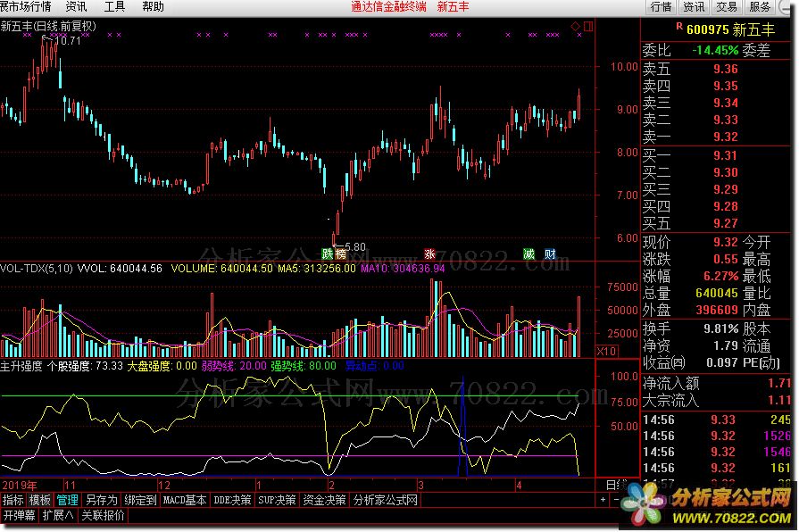Click the 行情 button in the top right
Screen dimensions: 799x532
(662, 6)
